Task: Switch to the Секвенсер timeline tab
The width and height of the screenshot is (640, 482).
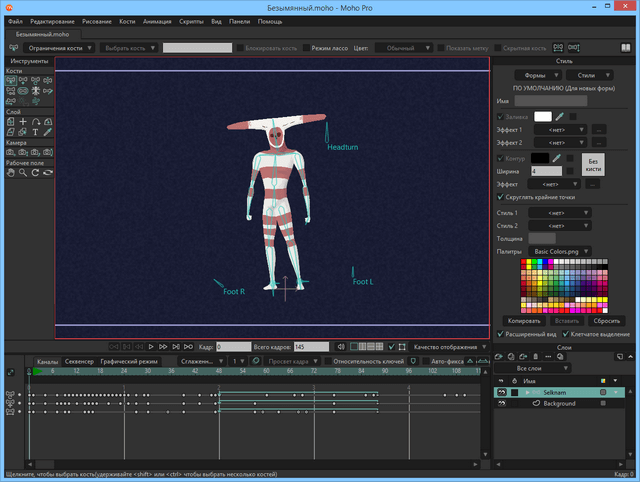Action: click(79, 360)
